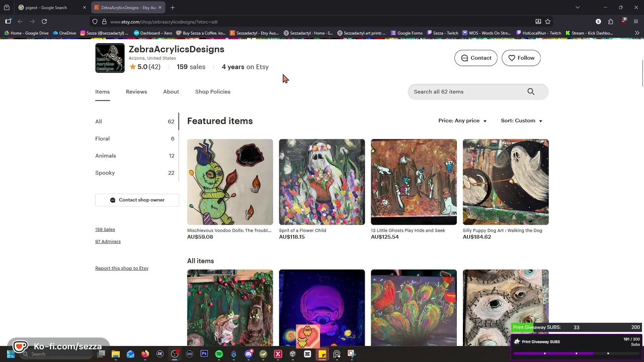Open the Home - Google Drive bookmark
Image resolution: width=644 pixels, height=362 pixels.
click(26, 33)
